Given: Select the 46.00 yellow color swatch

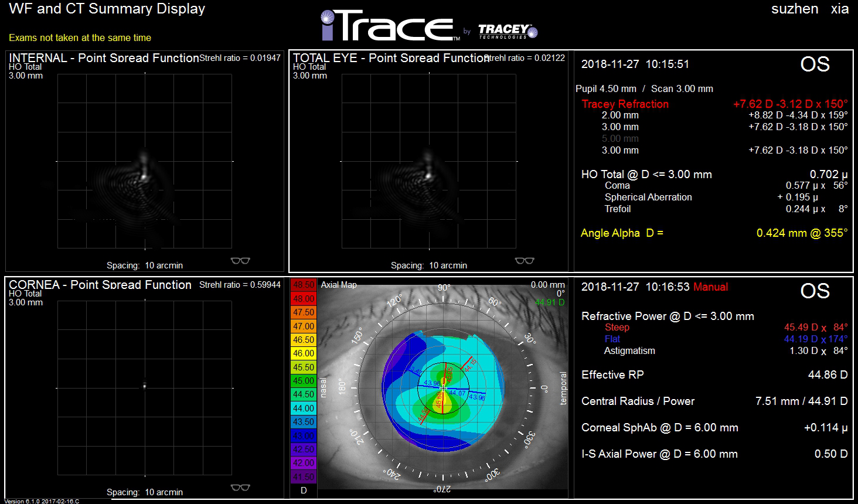Looking at the screenshot, I should pyautogui.click(x=304, y=353).
